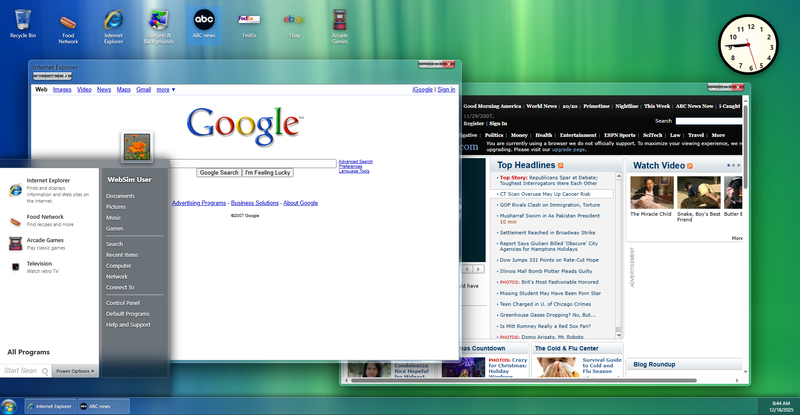Click the analog clock gadget
The width and height of the screenshot is (800, 415).
[748, 44]
